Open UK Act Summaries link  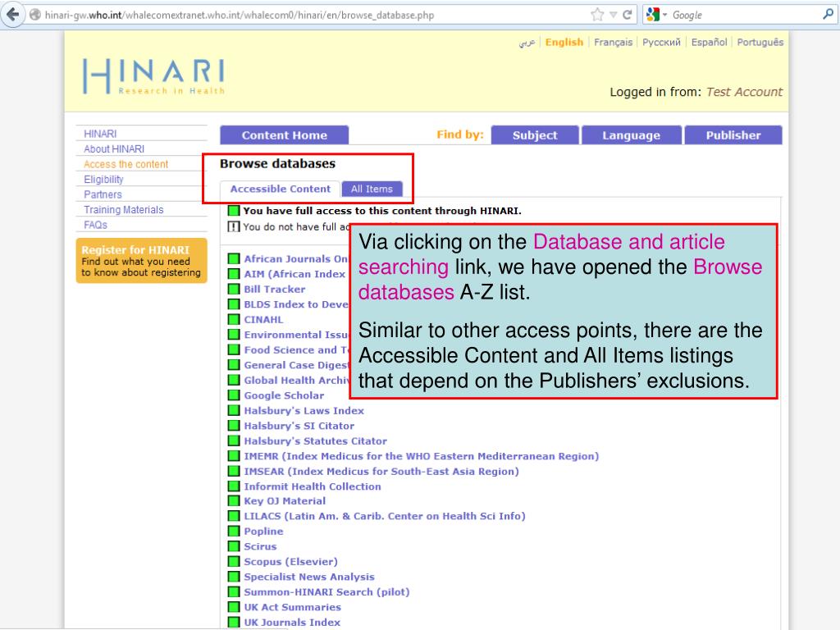(293, 607)
